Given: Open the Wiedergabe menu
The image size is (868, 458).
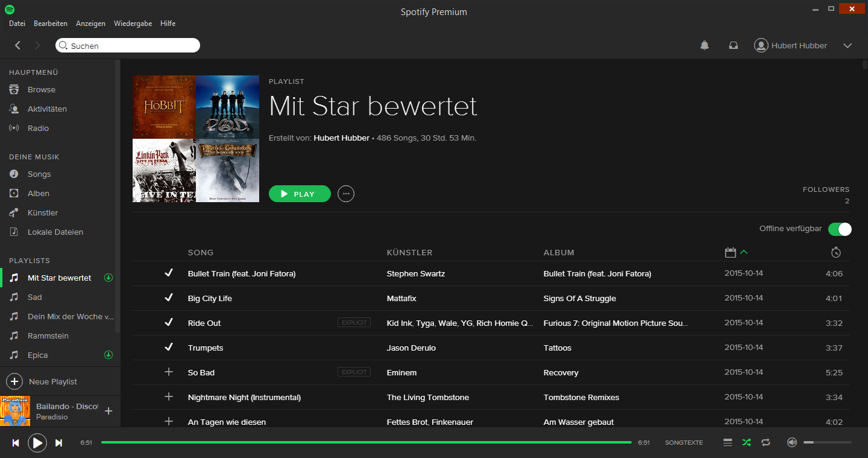Looking at the screenshot, I should click(x=133, y=24).
